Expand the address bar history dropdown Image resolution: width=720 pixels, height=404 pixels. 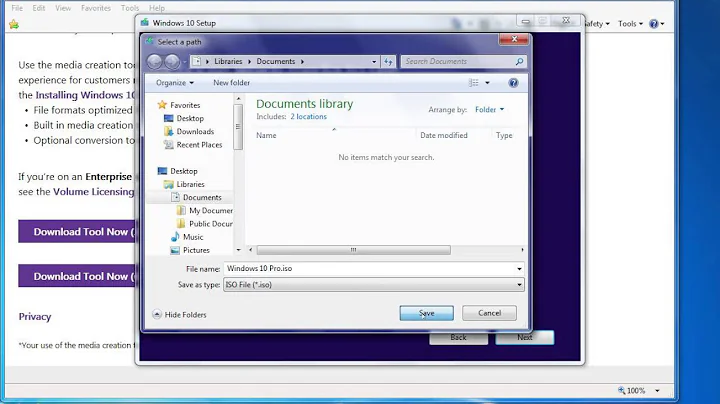374,62
